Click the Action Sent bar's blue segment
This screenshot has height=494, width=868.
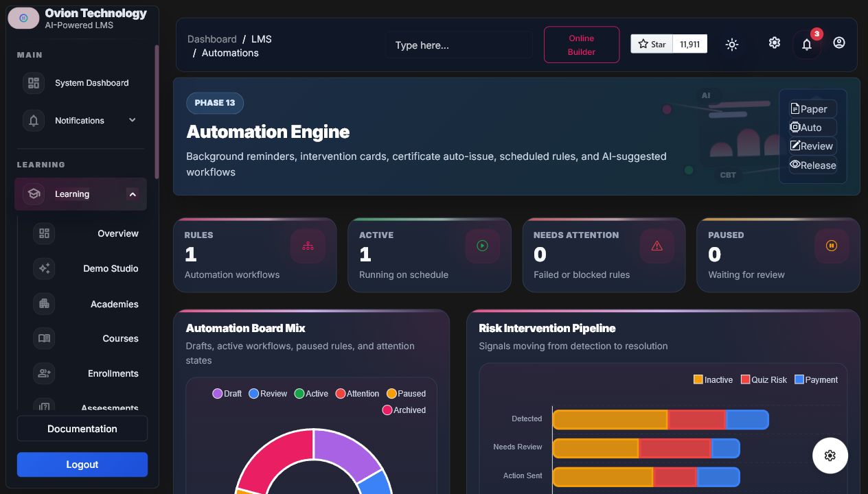pos(718,477)
